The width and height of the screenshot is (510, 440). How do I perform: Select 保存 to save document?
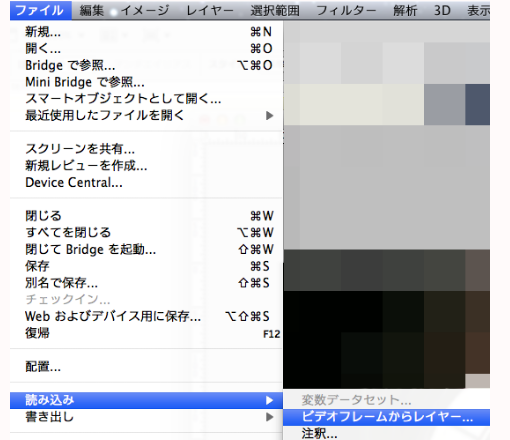click(146, 266)
